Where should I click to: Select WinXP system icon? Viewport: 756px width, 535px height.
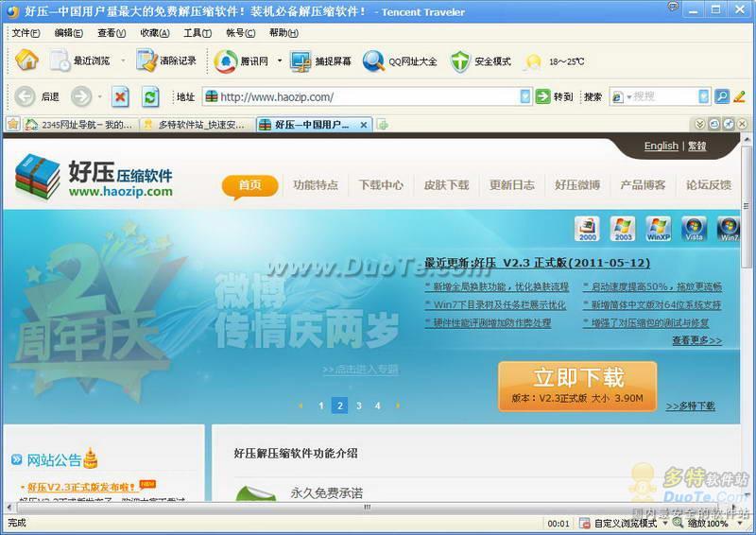659,228
